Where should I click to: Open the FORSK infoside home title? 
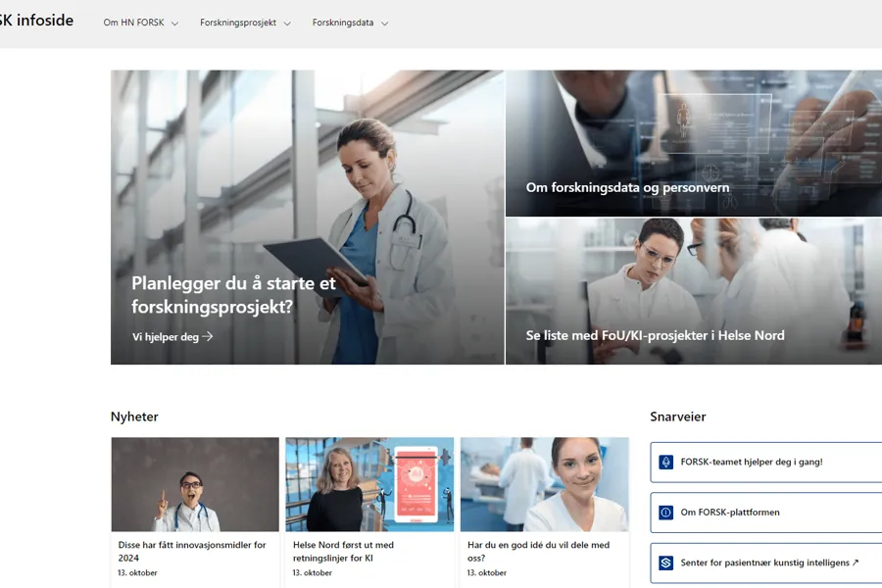pos(37,21)
